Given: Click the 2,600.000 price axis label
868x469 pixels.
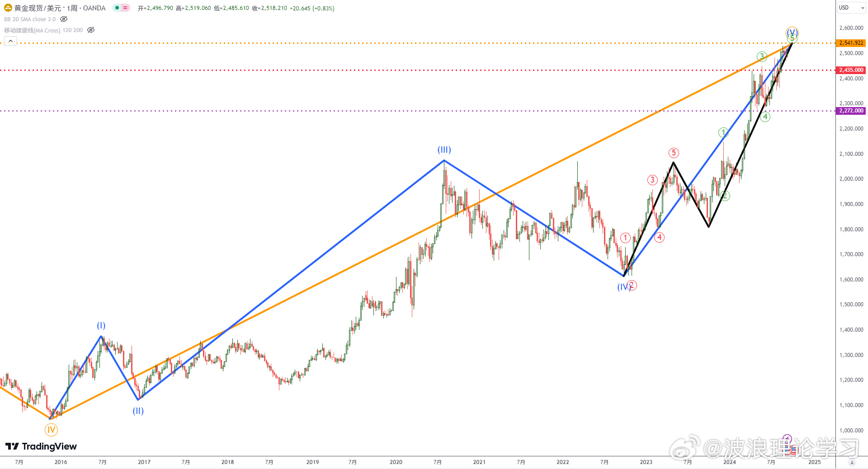Looking at the screenshot, I should click(x=851, y=28).
